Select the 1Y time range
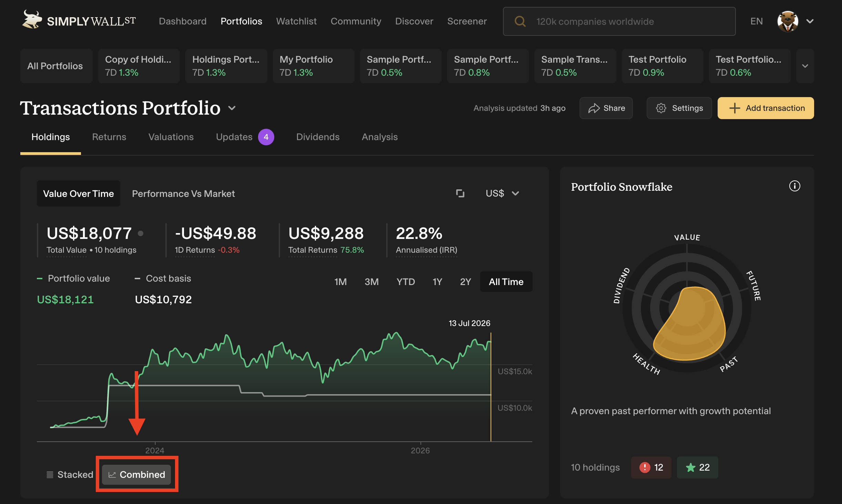842x504 pixels. (437, 282)
